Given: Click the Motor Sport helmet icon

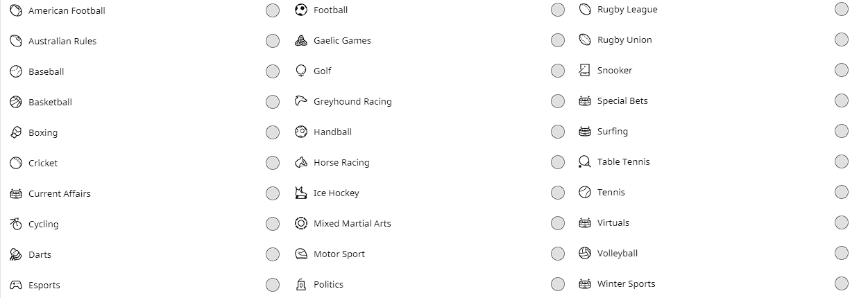Looking at the screenshot, I should click(300, 254).
